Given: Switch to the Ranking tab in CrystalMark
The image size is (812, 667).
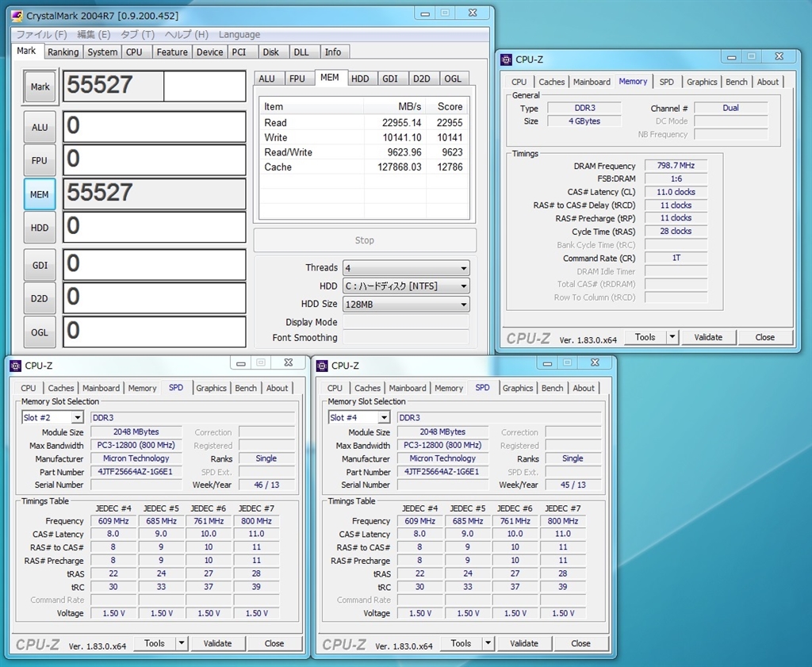Looking at the screenshot, I should click(x=63, y=52).
